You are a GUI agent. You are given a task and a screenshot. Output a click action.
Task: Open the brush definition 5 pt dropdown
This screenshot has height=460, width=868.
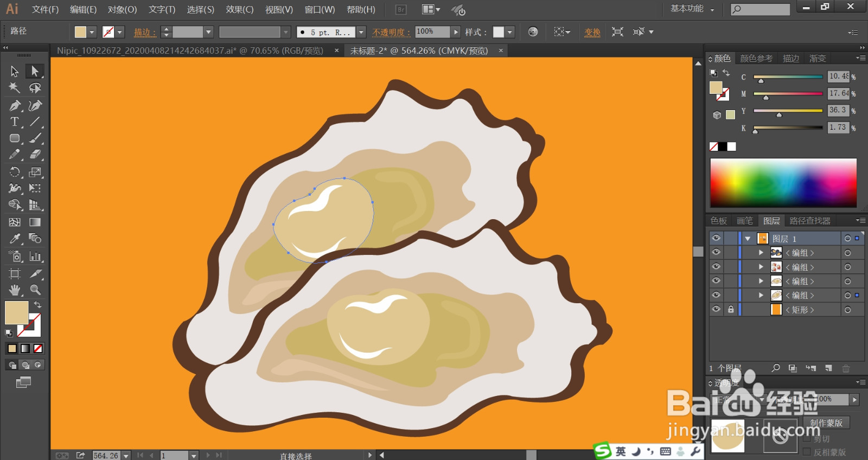pyautogui.click(x=361, y=32)
